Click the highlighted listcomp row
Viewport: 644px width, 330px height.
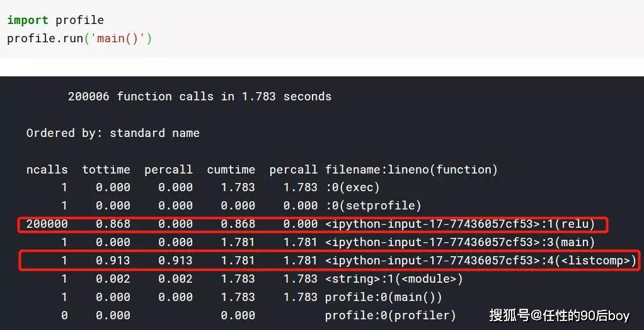click(330, 261)
